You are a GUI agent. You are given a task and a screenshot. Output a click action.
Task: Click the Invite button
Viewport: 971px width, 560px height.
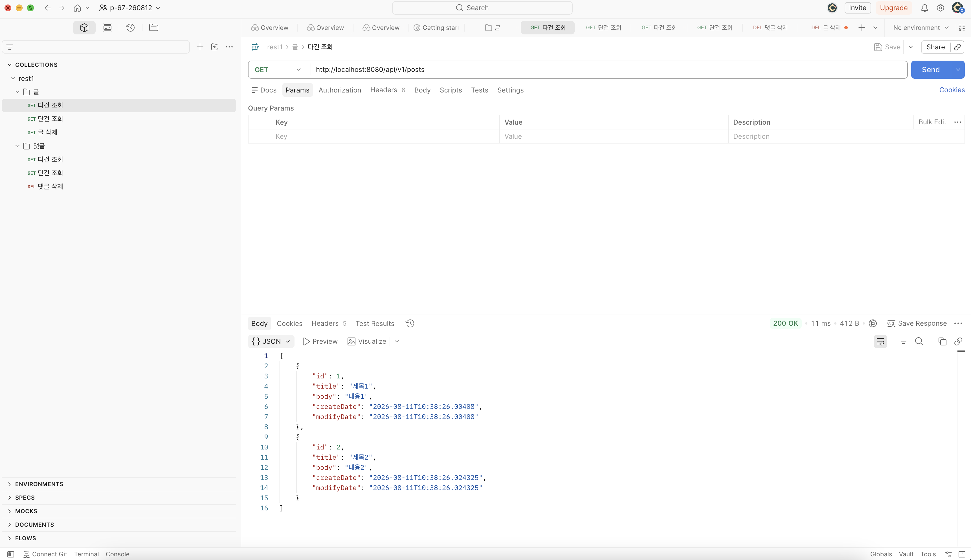(x=858, y=8)
